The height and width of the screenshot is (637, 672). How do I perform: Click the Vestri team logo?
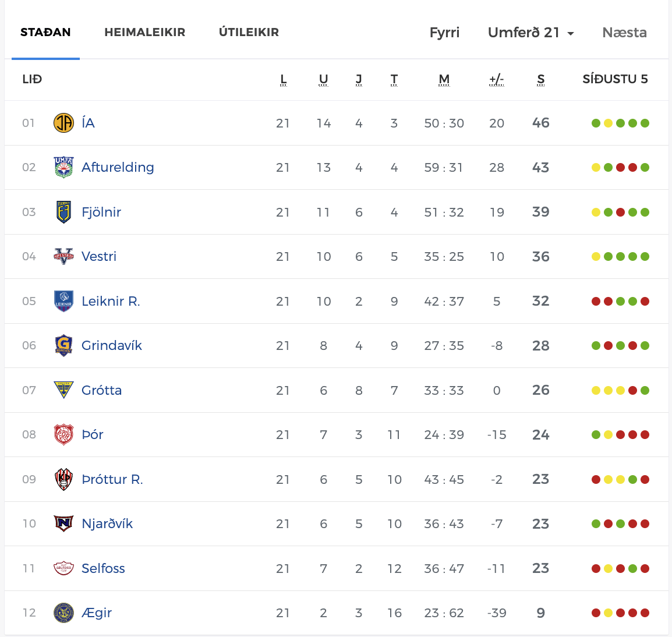coord(63,256)
